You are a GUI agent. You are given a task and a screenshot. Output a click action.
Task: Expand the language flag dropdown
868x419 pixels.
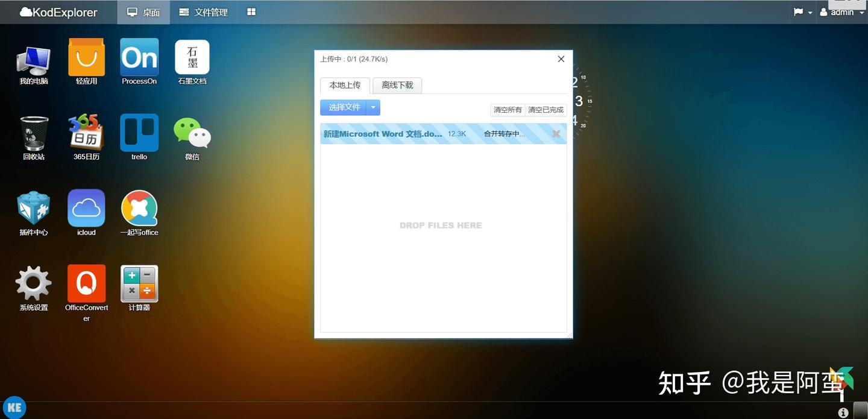pyautogui.click(x=802, y=11)
